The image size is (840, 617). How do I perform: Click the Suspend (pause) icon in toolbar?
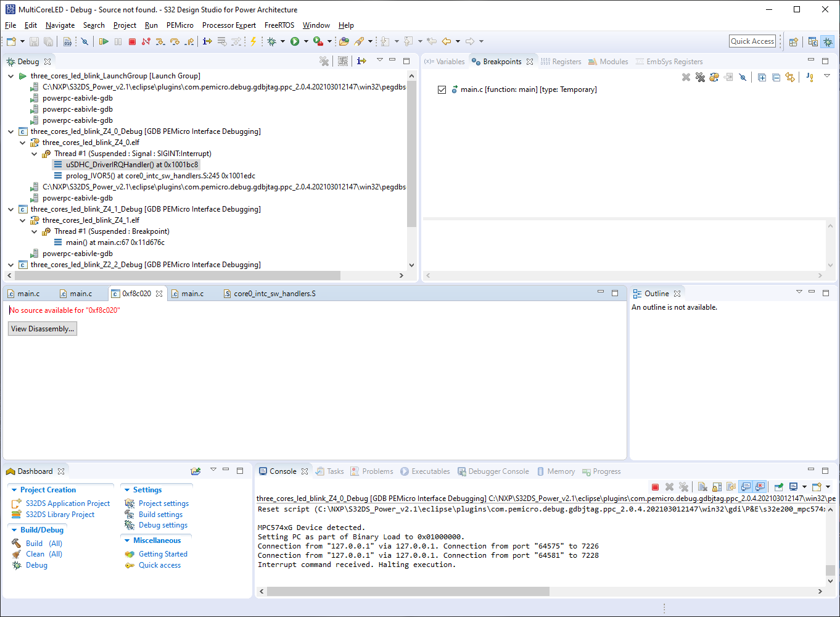(118, 41)
